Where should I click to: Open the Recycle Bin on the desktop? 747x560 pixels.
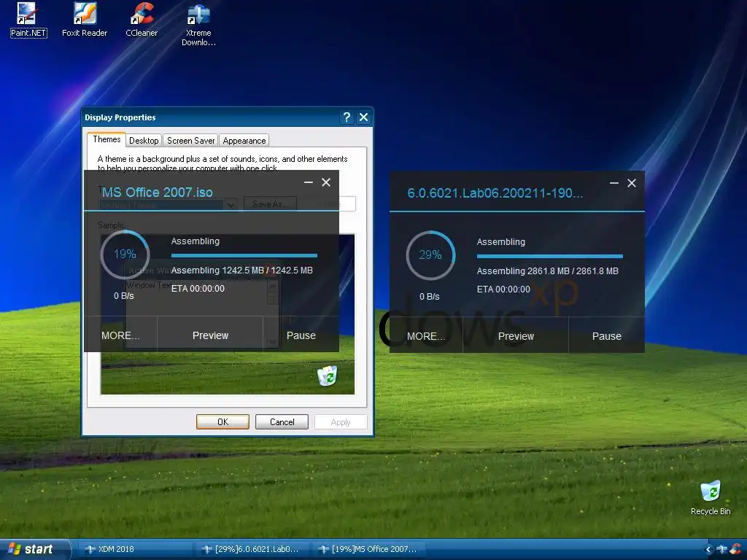click(711, 497)
